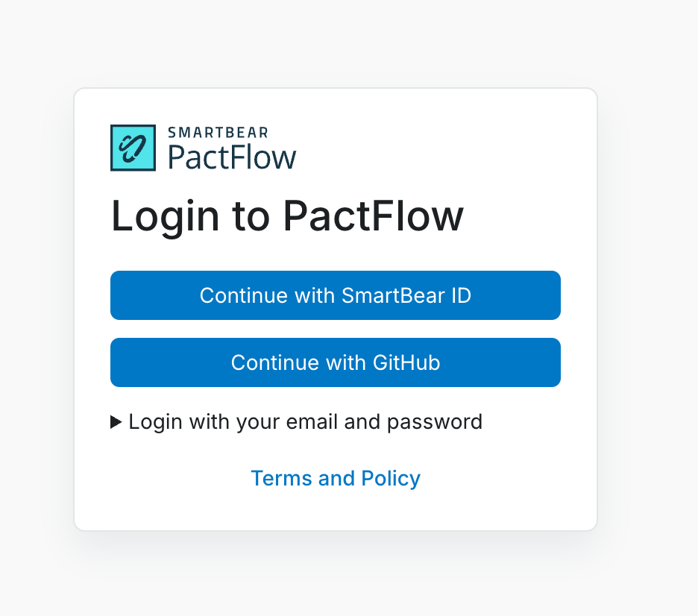Viewport: 698px width, 616px height.
Task: Expand 'Login with your email and password'
Action: (306, 421)
